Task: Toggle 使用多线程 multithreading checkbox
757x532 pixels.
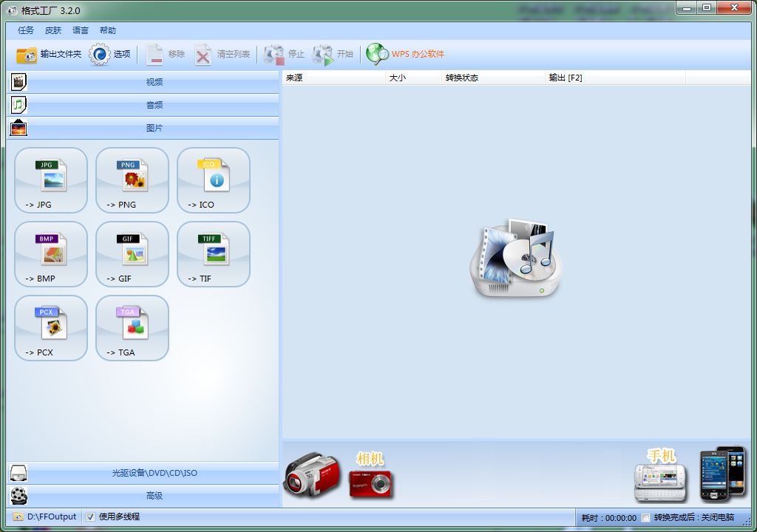Action: tap(90, 517)
